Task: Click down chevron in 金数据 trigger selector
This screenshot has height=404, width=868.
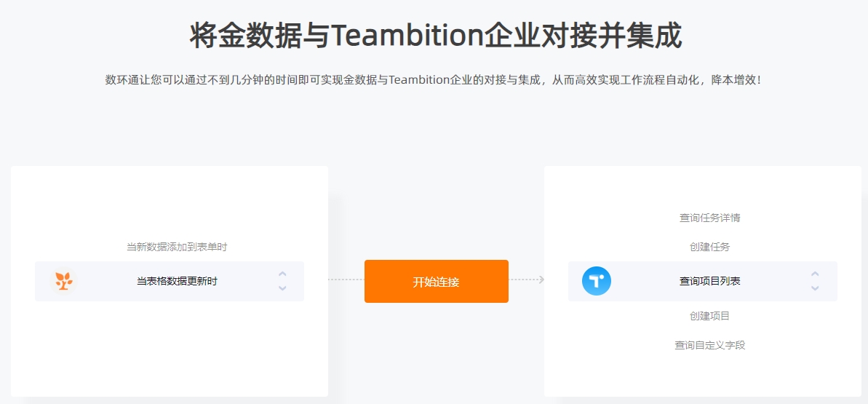Action: [282, 288]
